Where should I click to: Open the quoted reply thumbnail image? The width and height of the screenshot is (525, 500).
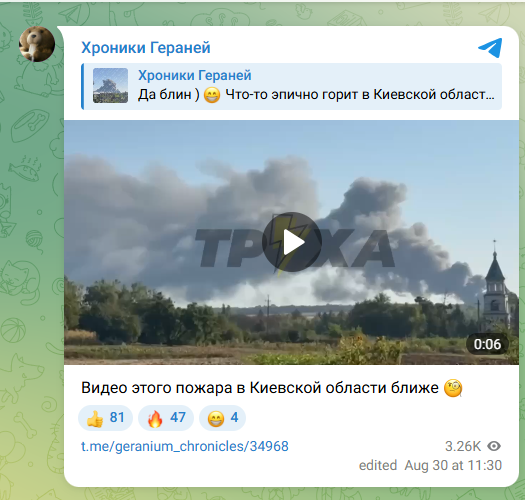tap(110, 85)
